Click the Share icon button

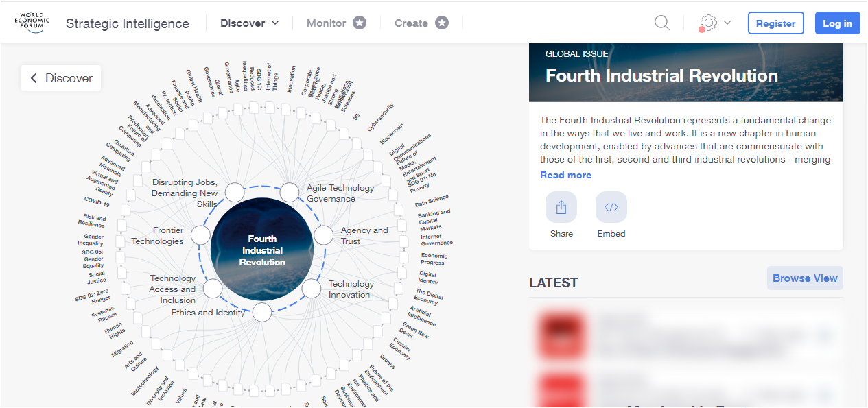(561, 207)
